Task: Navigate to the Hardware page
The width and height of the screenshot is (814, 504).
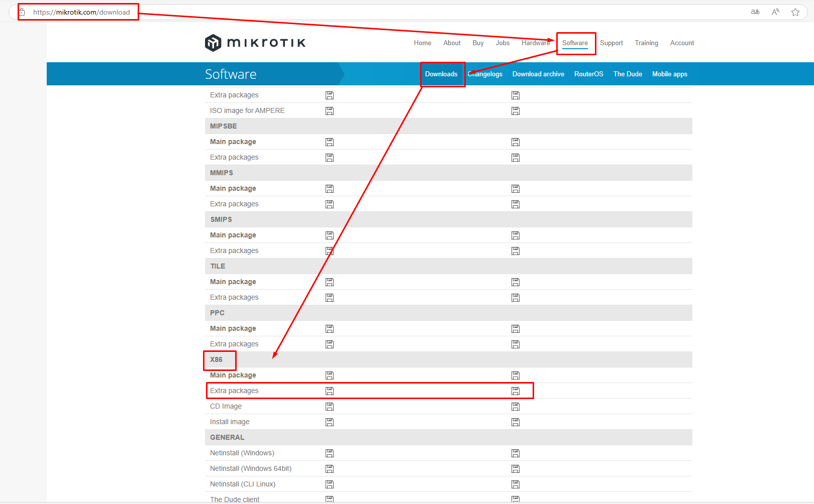Action: (536, 43)
